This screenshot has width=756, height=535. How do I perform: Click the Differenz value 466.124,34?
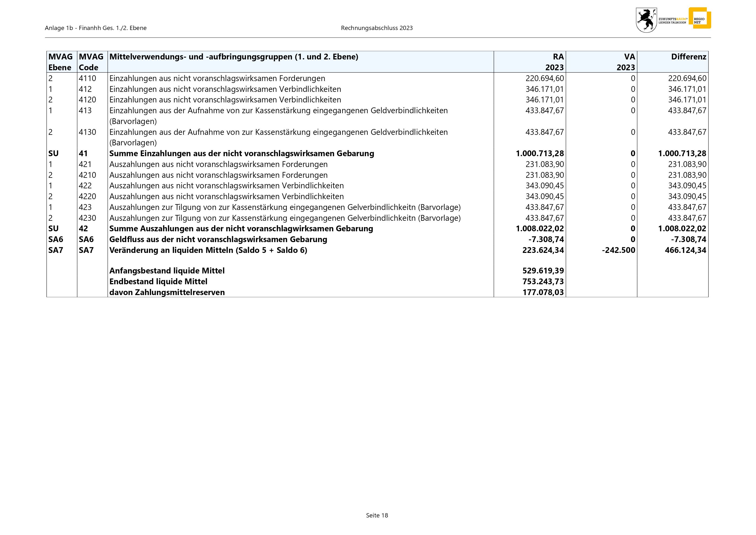coord(685,250)
